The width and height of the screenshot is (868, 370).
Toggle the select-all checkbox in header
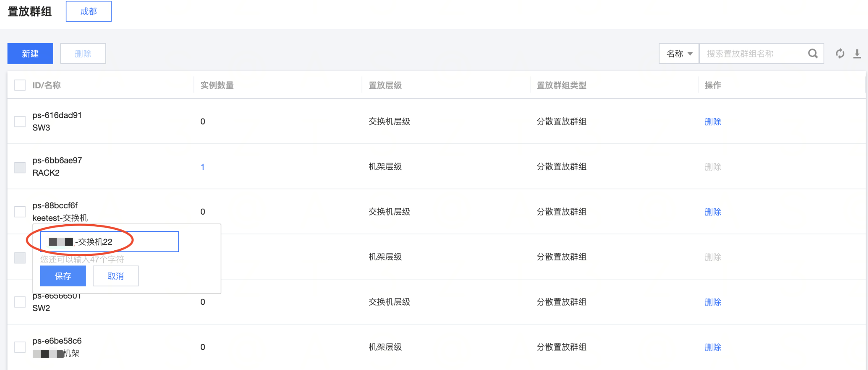pos(20,85)
